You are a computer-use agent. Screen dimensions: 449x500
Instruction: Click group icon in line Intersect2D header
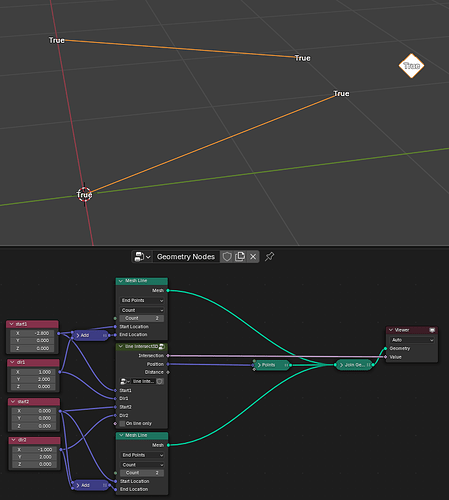pyautogui.click(x=162, y=347)
